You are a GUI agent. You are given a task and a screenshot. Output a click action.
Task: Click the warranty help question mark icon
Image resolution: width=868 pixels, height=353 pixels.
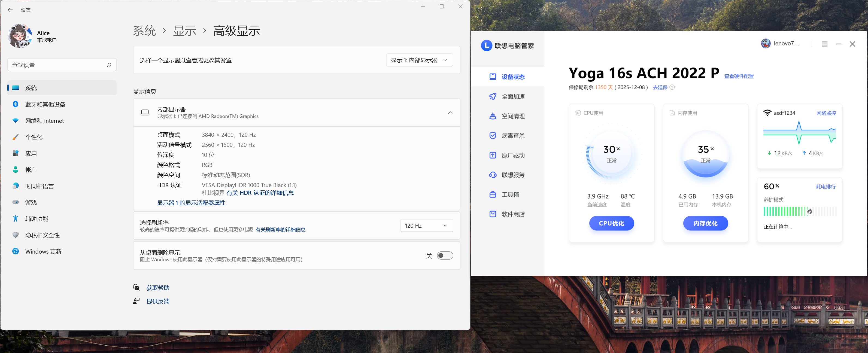(672, 87)
